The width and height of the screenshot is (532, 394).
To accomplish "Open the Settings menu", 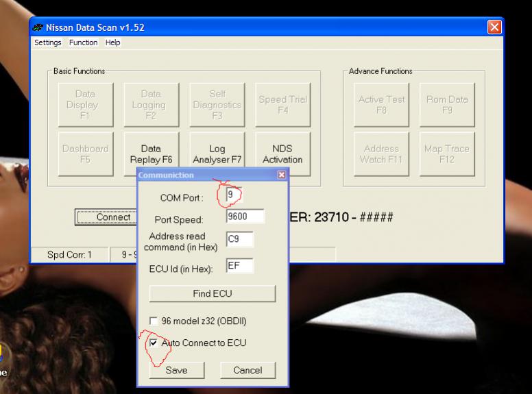I will pos(47,42).
